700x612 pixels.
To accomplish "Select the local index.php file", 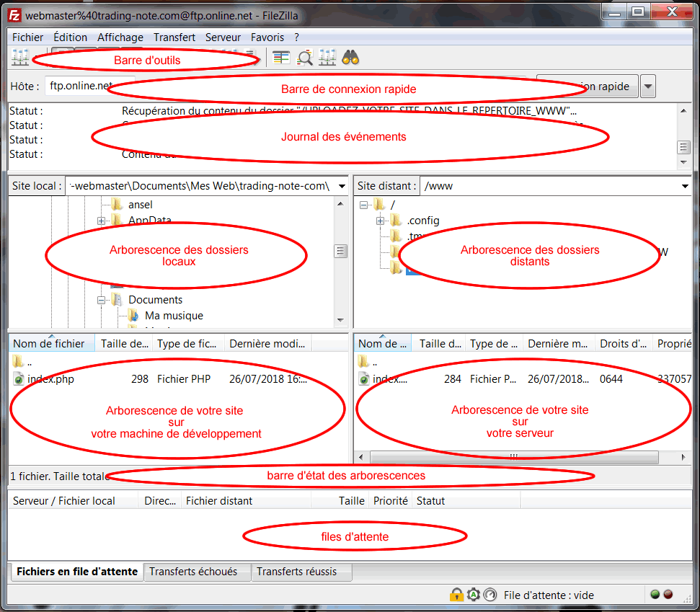I will click(50, 378).
